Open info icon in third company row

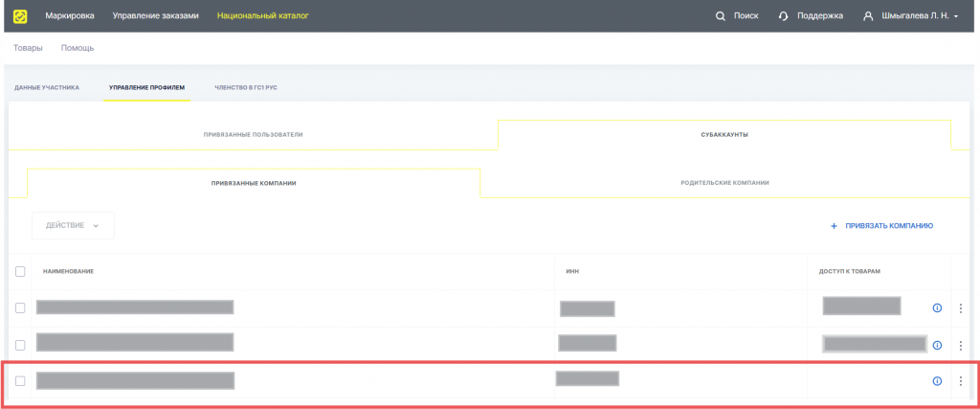[937, 381]
